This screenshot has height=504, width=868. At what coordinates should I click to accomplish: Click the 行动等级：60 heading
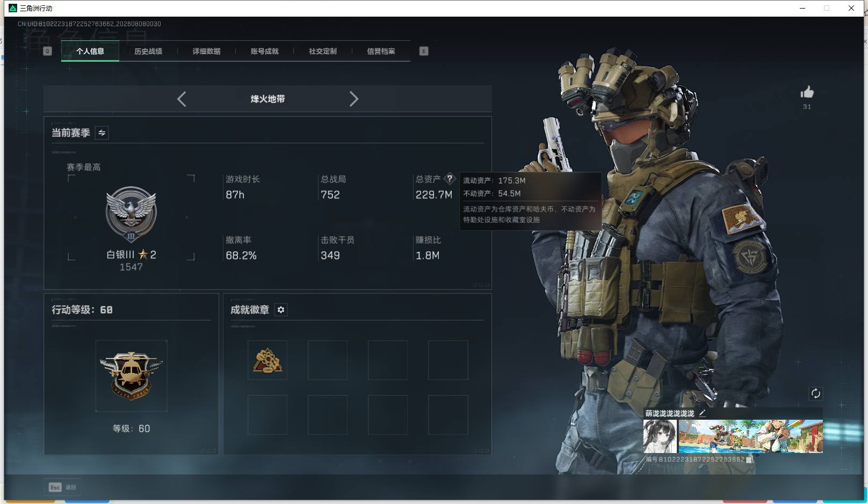pyautogui.click(x=82, y=310)
